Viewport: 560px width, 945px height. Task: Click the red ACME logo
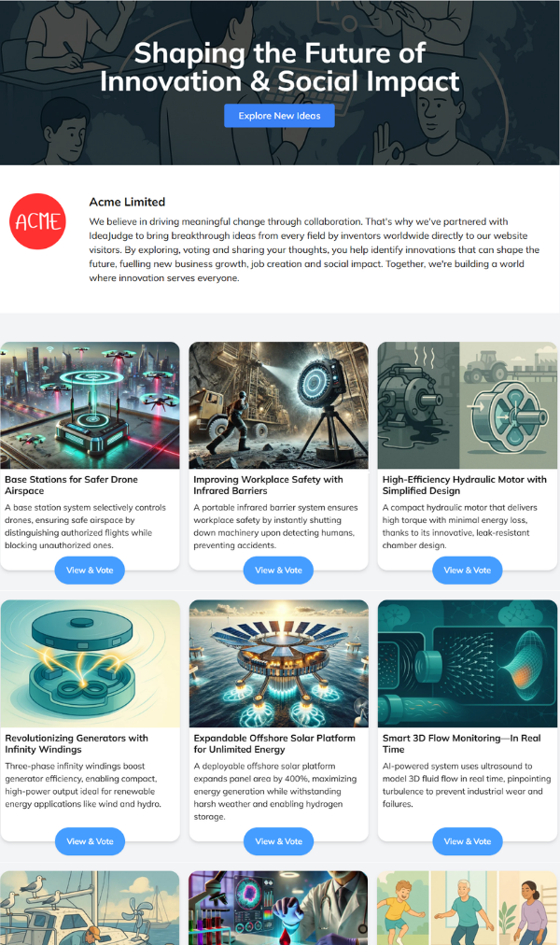[x=37, y=221]
